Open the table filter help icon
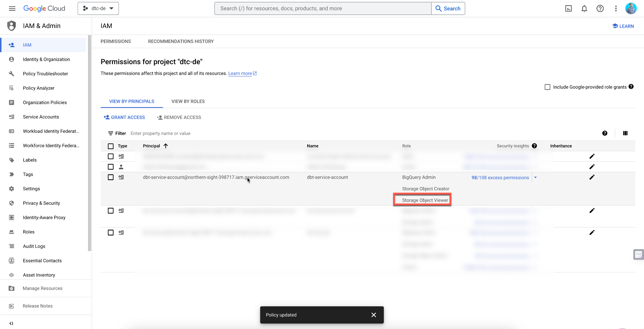Image resolution: width=644 pixels, height=329 pixels. [605, 133]
